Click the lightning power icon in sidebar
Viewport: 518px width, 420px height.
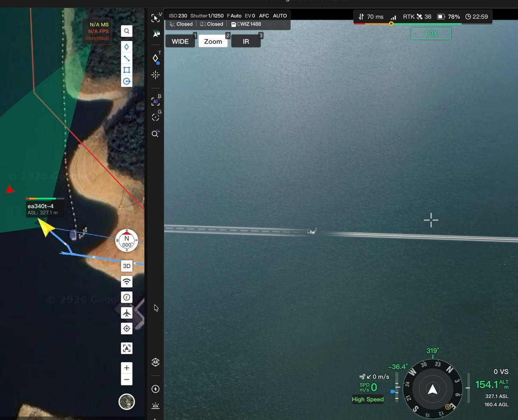click(x=156, y=389)
